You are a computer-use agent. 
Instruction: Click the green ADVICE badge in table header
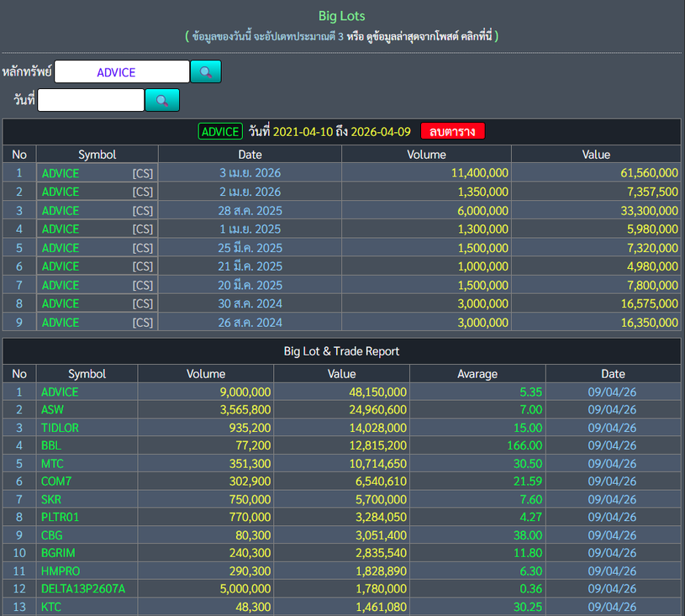(220, 132)
